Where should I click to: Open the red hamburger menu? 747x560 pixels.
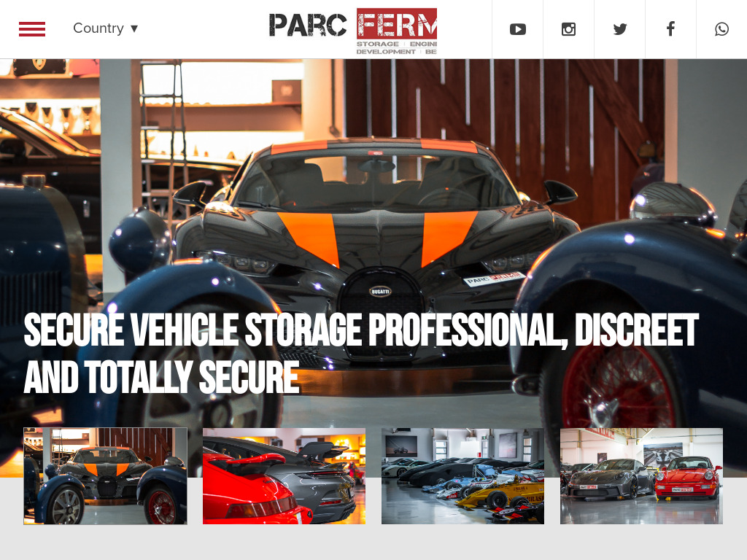point(32,29)
